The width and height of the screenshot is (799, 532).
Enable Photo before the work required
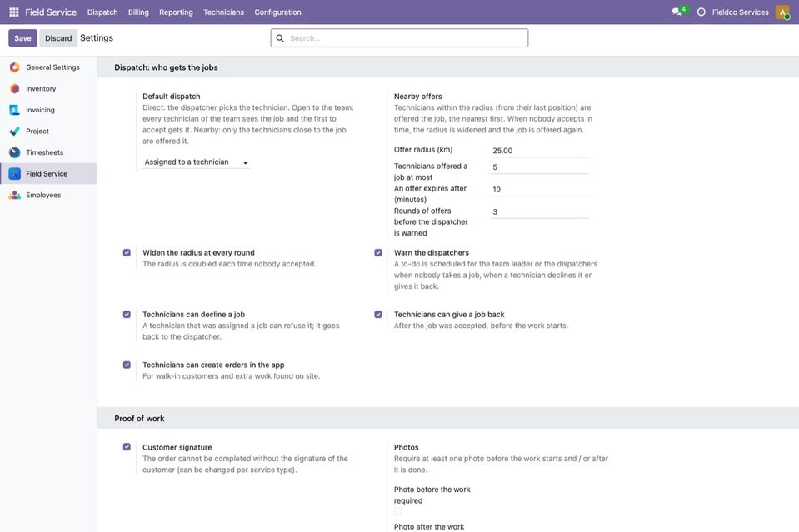(398, 511)
